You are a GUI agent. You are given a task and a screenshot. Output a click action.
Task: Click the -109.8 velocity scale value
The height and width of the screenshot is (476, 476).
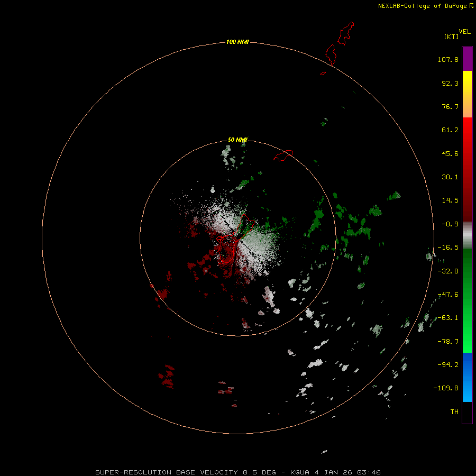click(446, 388)
